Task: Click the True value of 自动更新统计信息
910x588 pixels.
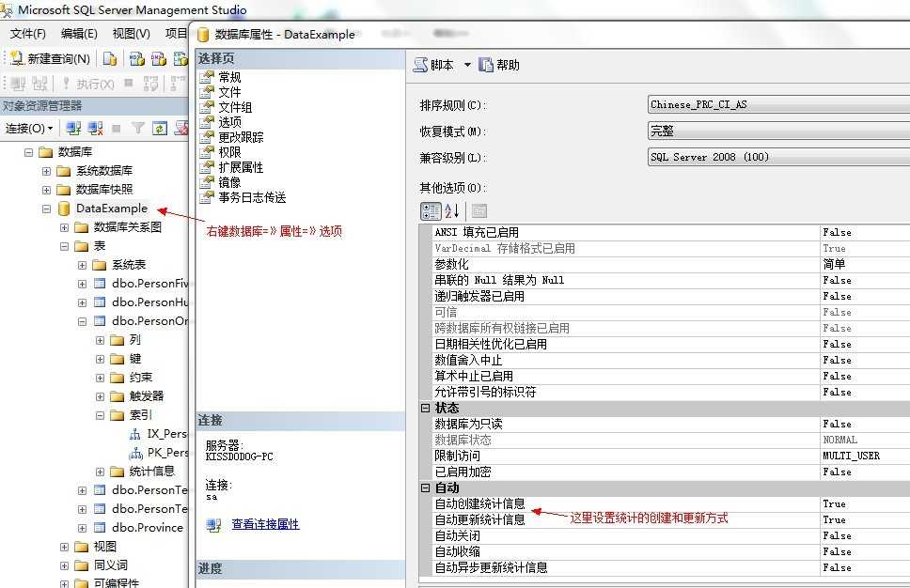Action: click(834, 520)
